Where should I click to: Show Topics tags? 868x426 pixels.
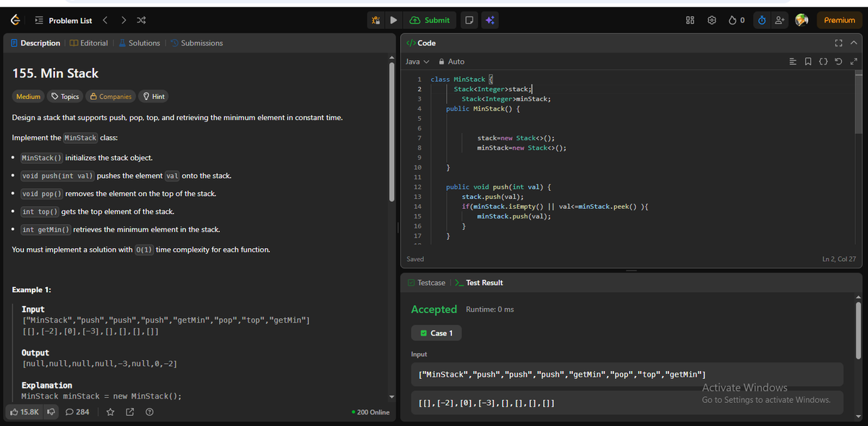pyautogui.click(x=65, y=96)
